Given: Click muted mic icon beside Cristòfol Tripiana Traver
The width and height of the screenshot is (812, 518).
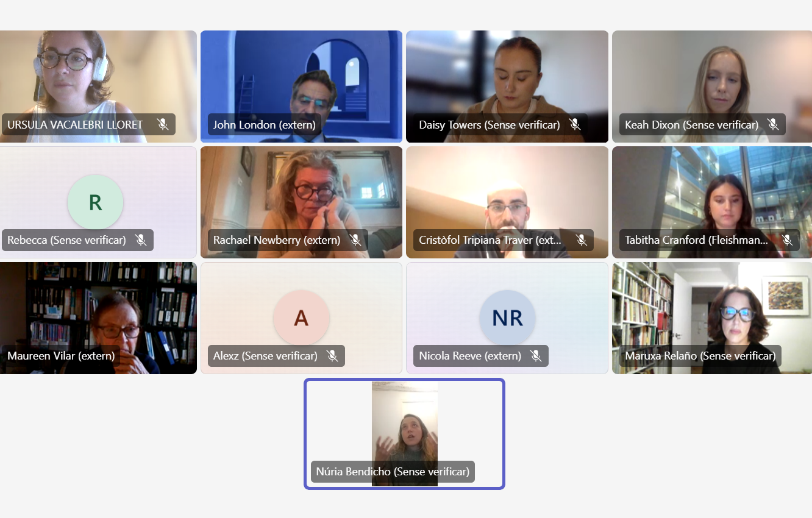Looking at the screenshot, I should 581,240.
